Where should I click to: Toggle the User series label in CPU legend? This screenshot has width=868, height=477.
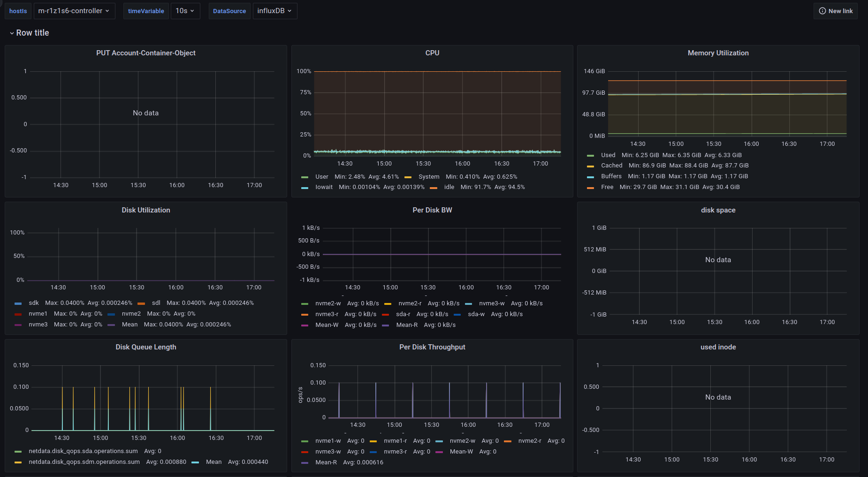click(322, 177)
